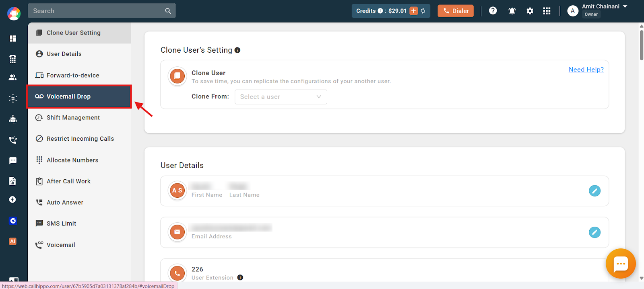
Task: Edit the email address
Action: (594, 232)
